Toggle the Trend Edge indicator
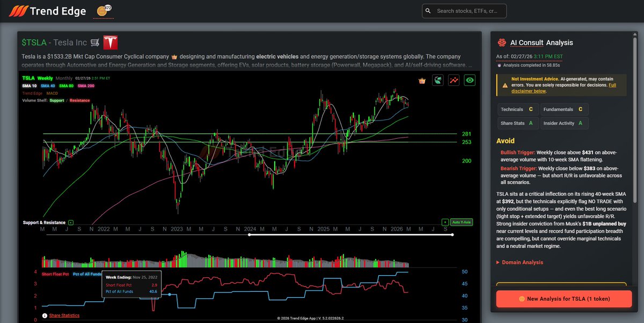The height and width of the screenshot is (323, 644). coord(32,93)
